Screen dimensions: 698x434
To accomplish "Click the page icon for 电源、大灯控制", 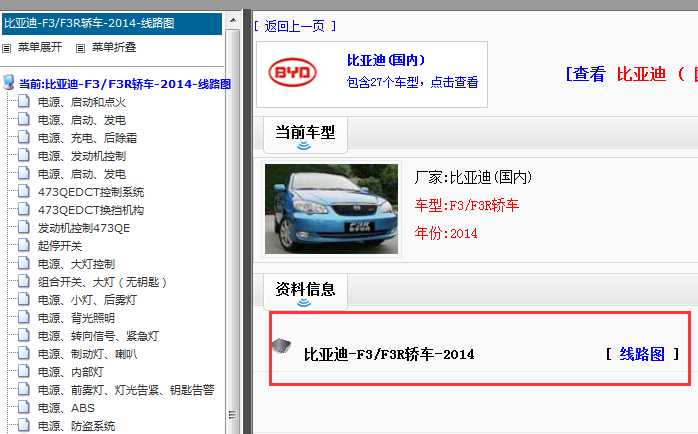I will pos(24,264).
